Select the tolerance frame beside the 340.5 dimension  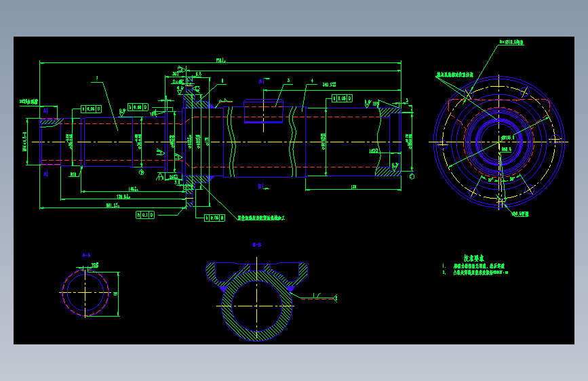click(342, 98)
